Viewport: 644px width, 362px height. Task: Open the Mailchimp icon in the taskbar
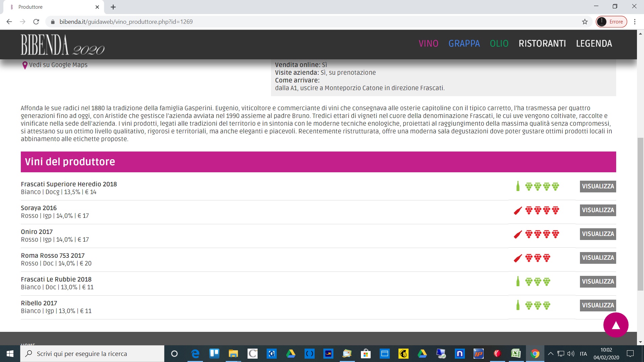click(x=403, y=354)
